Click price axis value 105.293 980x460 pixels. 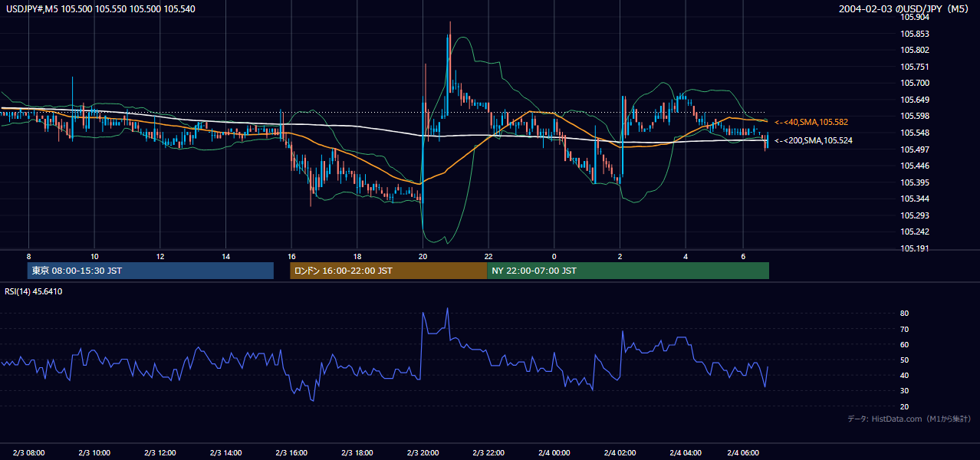point(914,215)
